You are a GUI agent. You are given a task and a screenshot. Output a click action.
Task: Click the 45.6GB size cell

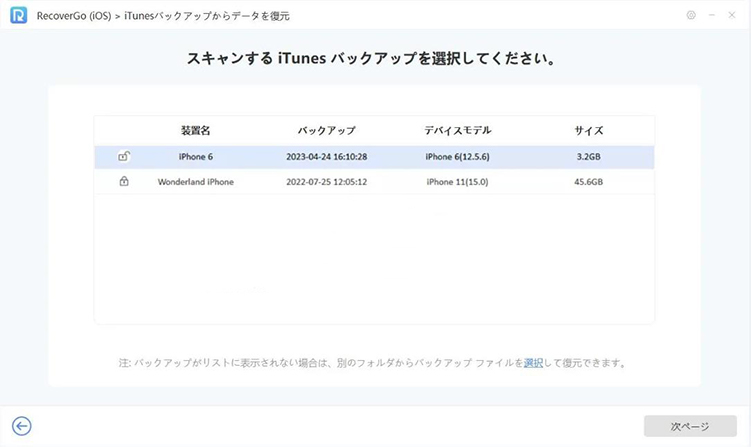click(589, 182)
